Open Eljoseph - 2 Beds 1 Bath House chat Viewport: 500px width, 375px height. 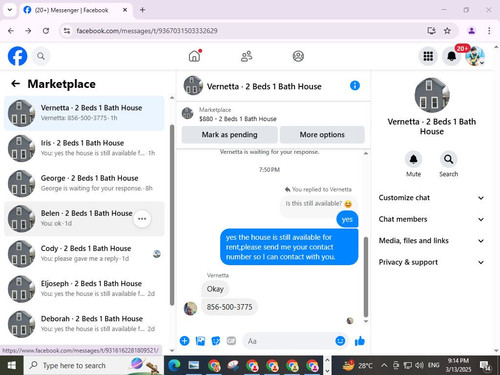[84, 289]
